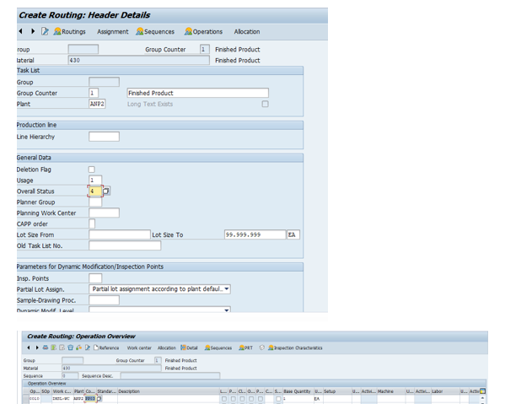Go to previous header with left arrow
Viewport: 532px width, 404px height.
pyautogui.click(x=21, y=31)
